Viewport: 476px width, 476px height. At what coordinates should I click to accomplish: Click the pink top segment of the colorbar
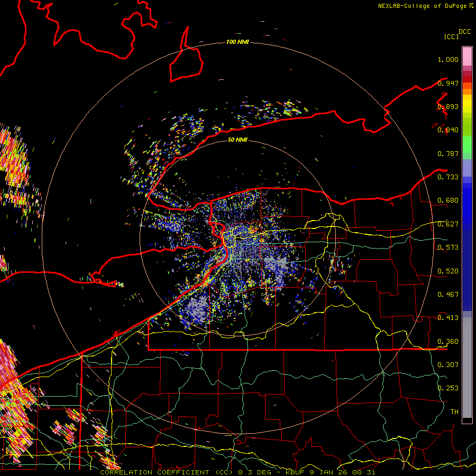(467, 56)
